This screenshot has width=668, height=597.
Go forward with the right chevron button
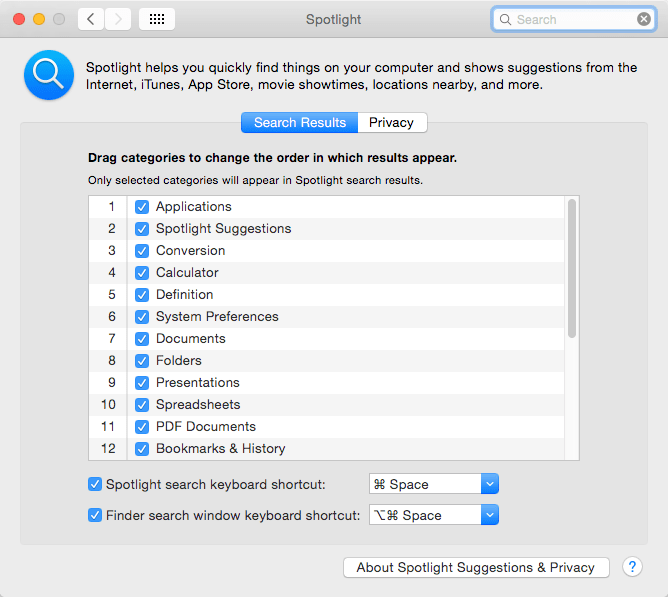pos(118,19)
